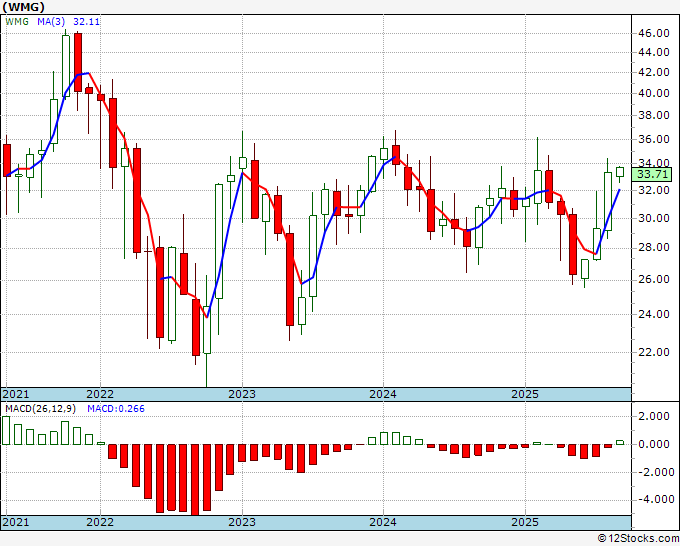
Task: Click 2021 on the MACD panel timeline
Action: 16,522
